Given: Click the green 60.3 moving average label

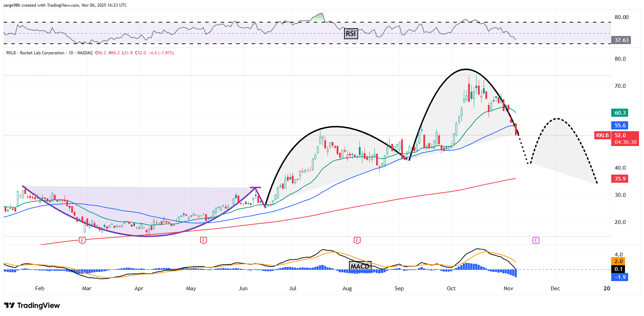Looking at the screenshot, I should [620, 113].
